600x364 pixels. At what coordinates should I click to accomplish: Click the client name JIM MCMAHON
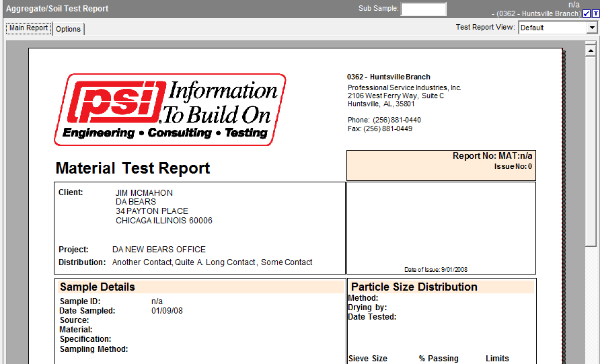(144, 192)
